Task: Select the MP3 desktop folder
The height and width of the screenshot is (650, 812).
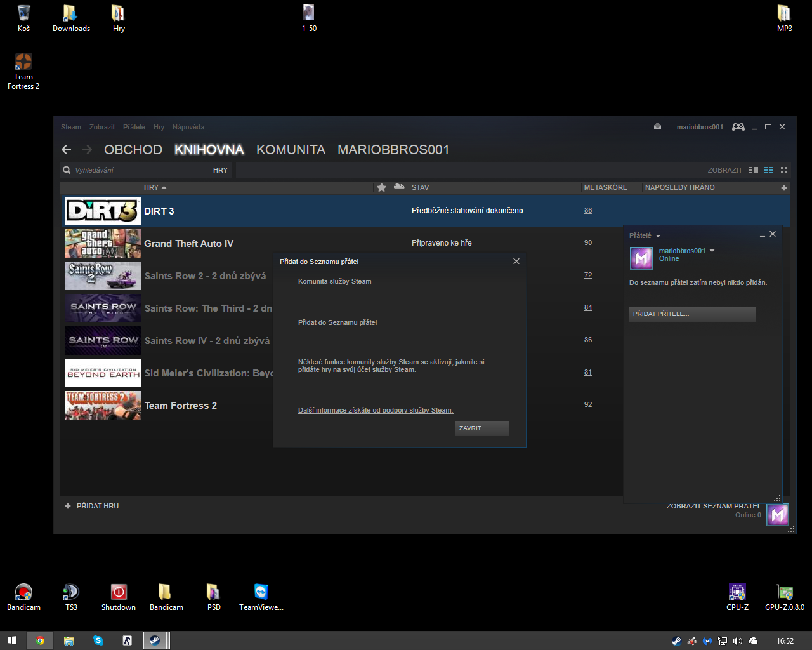Action: (x=785, y=18)
